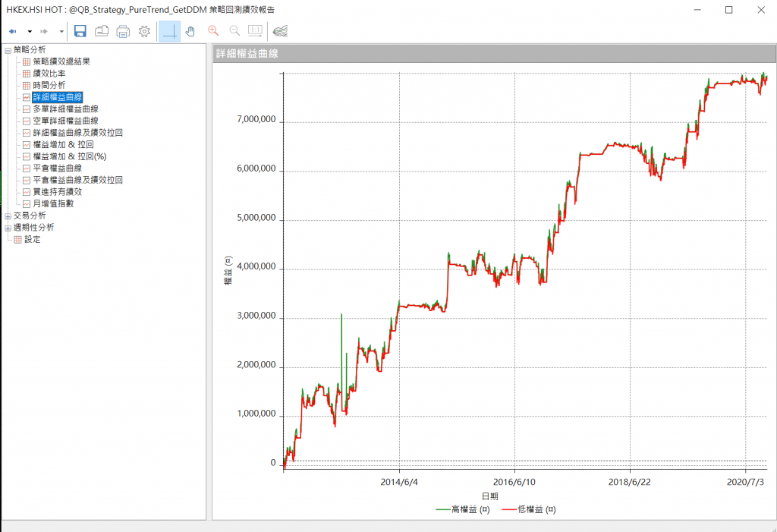Click the printer icon to print

[123, 31]
